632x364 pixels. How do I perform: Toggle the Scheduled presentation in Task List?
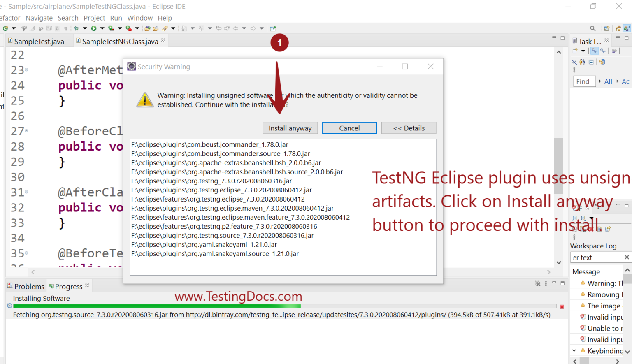604,51
